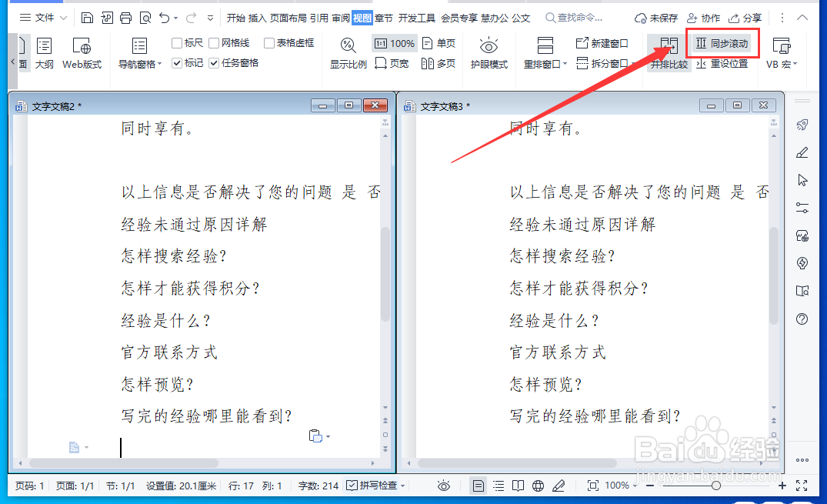Click the Print icon in quick toolbar

pyautogui.click(x=125, y=18)
